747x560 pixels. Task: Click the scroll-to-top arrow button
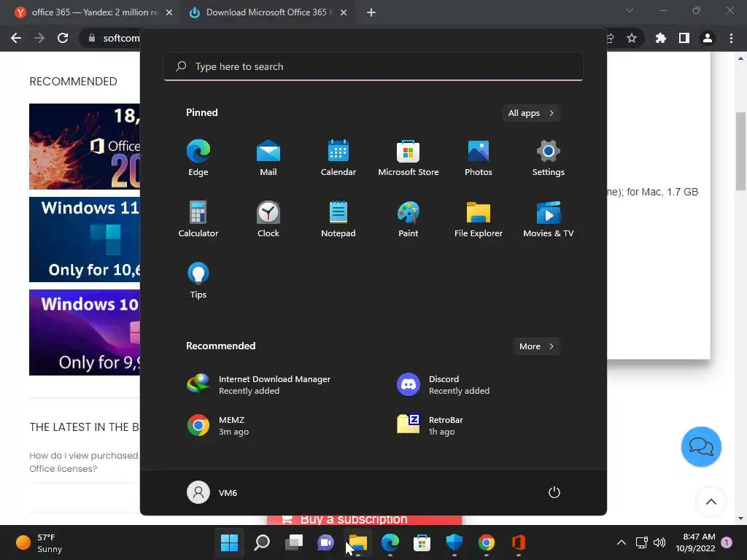pyautogui.click(x=711, y=502)
